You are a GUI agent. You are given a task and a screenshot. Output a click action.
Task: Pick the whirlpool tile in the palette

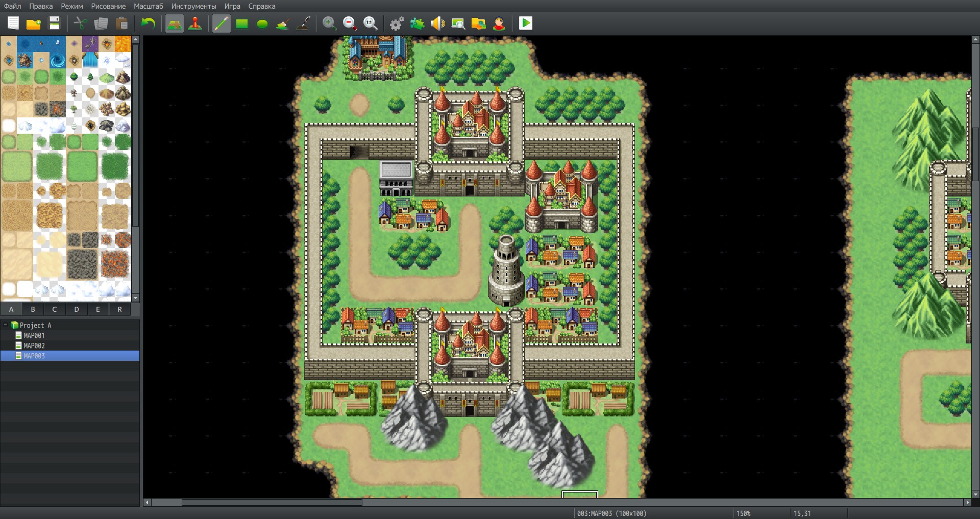(x=58, y=60)
